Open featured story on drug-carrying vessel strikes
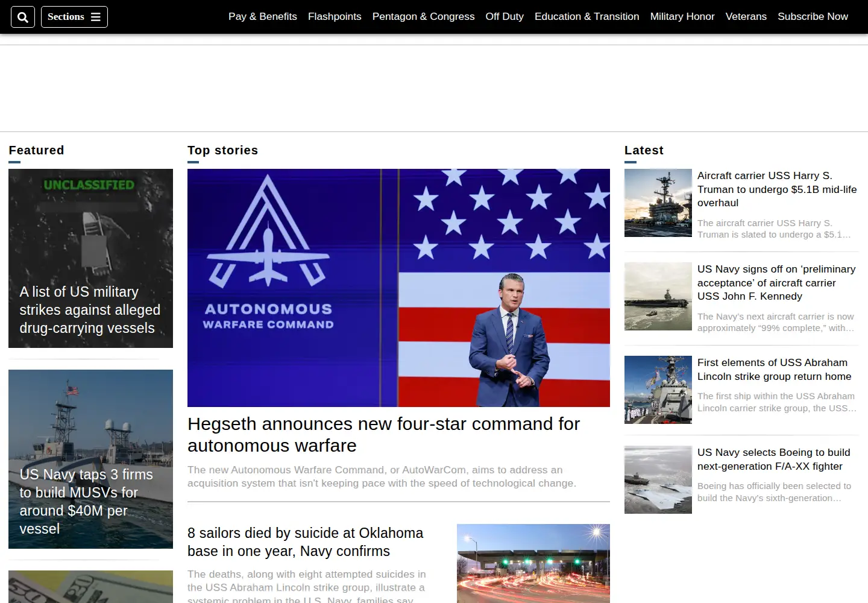 [90, 258]
